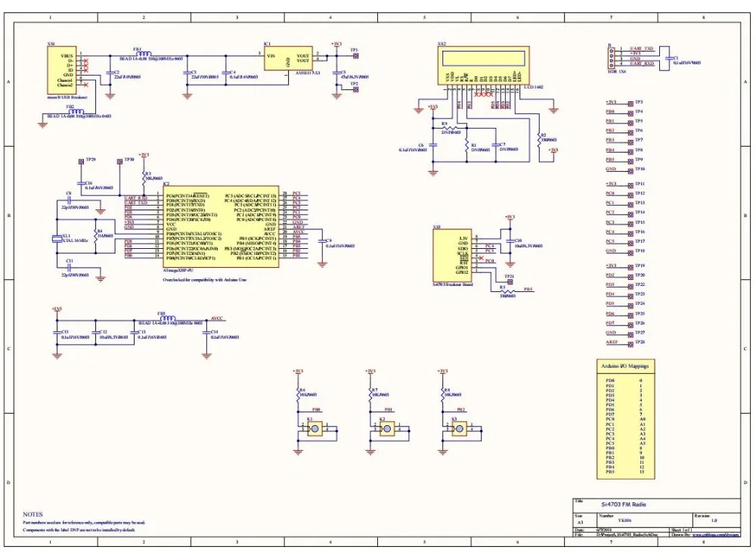756x553 pixels.
Task: Select the C5 output capacitor symbol
Action: (x=336, y=73)
